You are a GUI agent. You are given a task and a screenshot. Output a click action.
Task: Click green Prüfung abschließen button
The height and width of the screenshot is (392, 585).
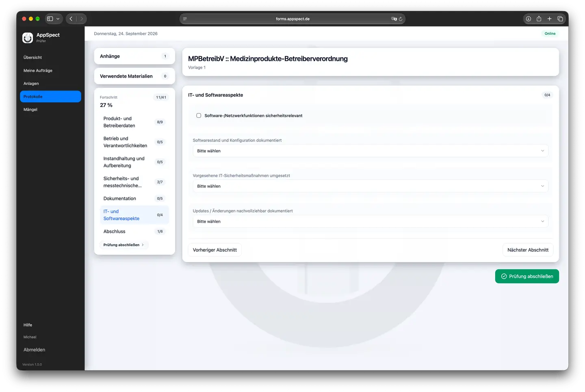coord(527,276)
